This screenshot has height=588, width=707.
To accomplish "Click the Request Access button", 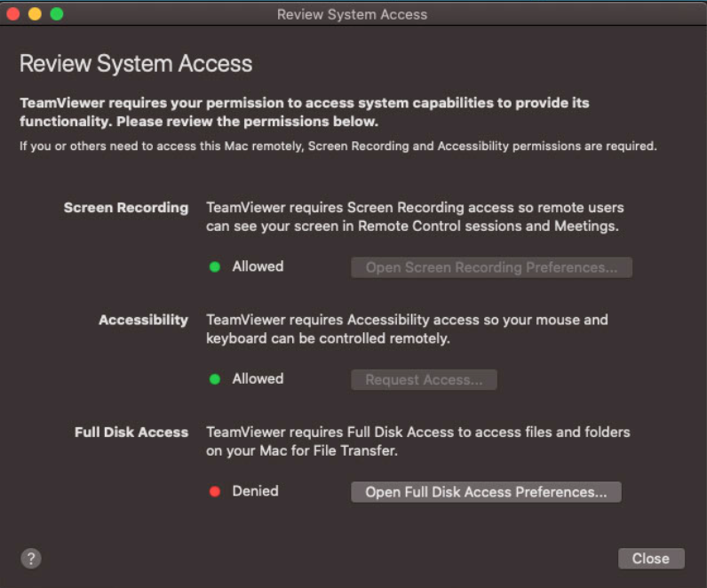I will [x=424, y=379].
